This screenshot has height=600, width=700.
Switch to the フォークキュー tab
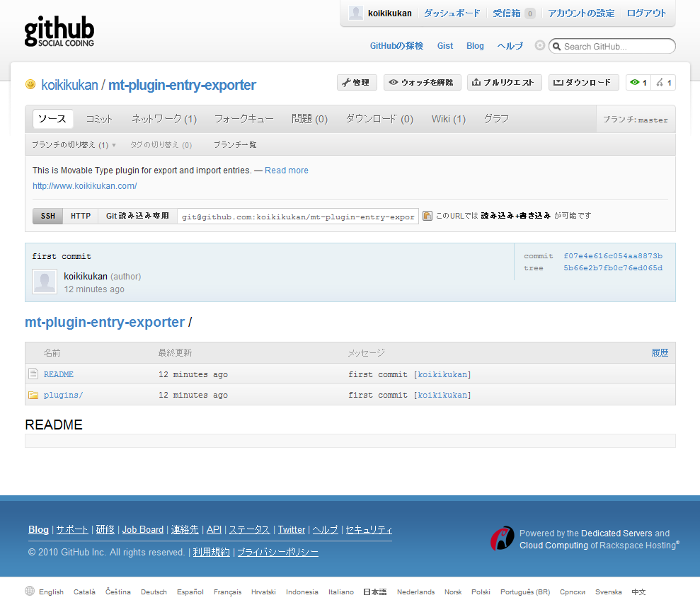click(243, 119)
